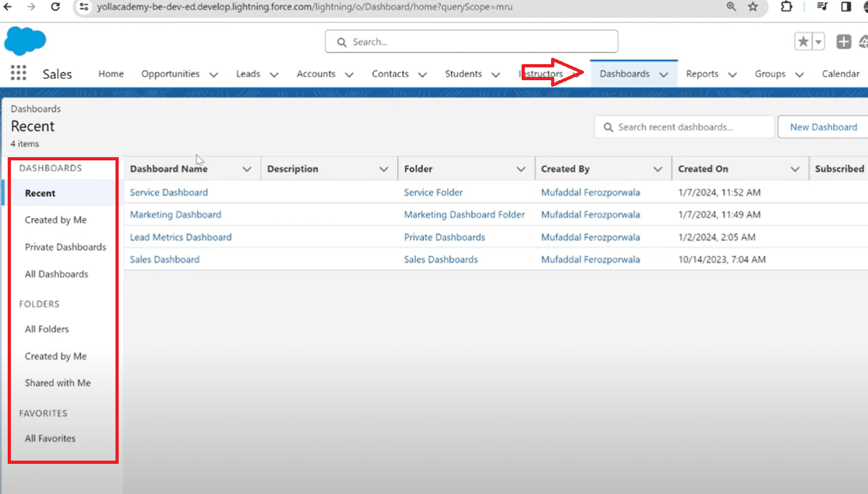Open Created By column menu chevron
The image size is (868, 494).
point(658,169)
